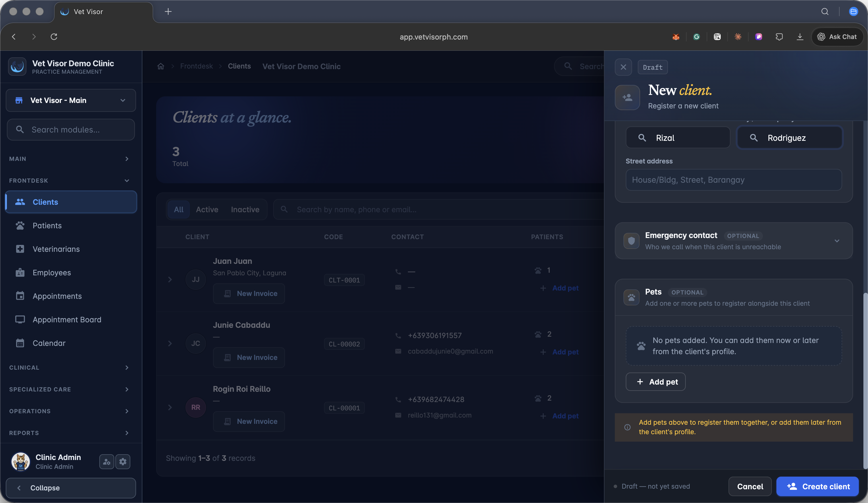Open the Grammarly extension icon
The image size is (868, 503).
point(696,37)
